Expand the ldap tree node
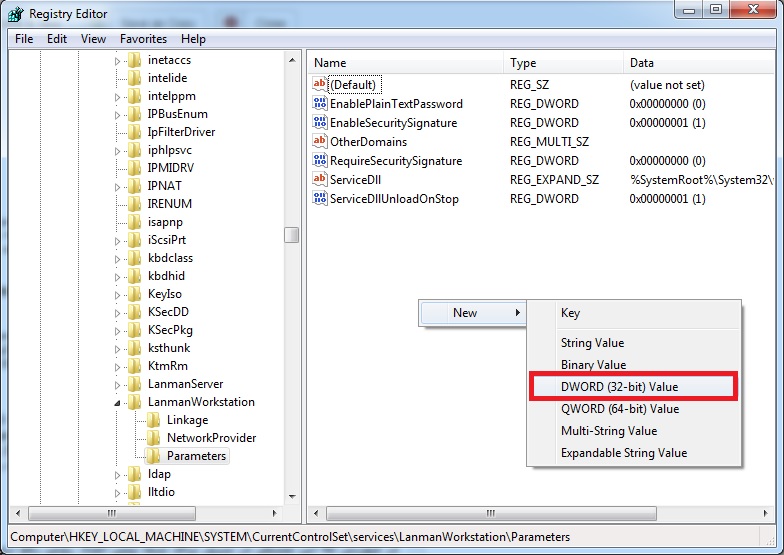The width and height of the screenshot is (784, 555). 118,474
